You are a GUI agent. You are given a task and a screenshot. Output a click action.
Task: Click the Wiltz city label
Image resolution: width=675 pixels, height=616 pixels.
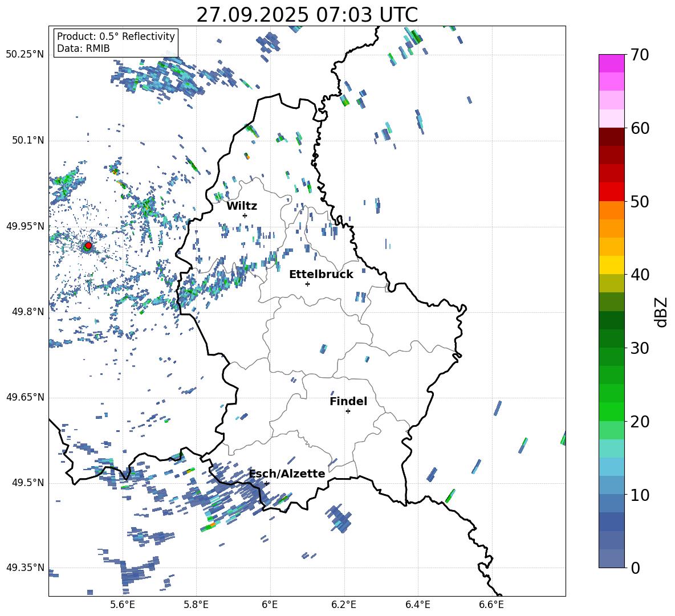point(242,206)
